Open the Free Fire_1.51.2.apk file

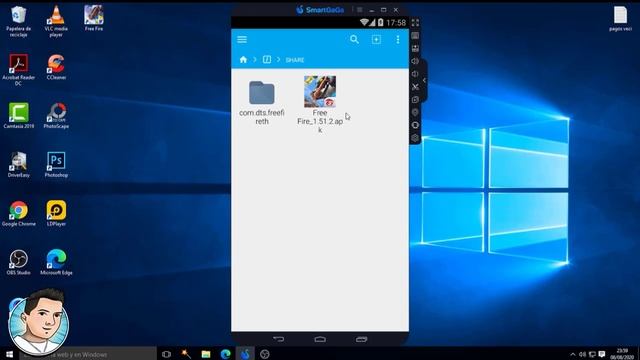[x=320, y=104]
